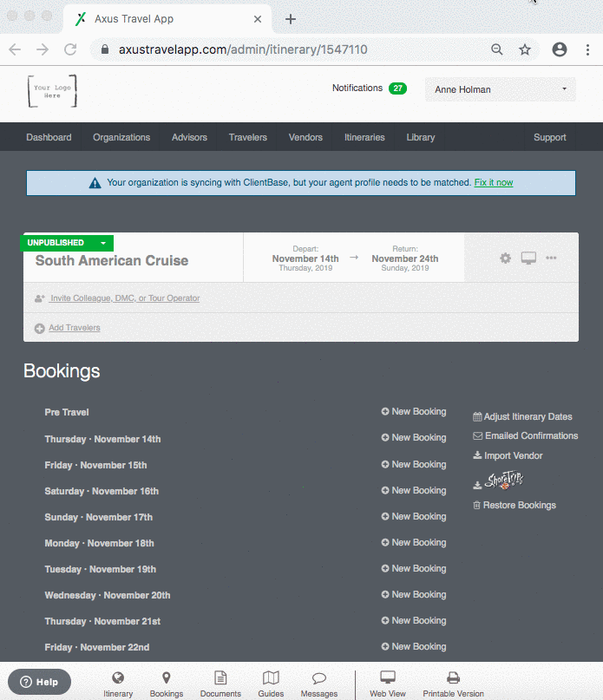This screenshot has width=603, height=700.
Task: Click the Notifications label
Action: tap(357, 88)
